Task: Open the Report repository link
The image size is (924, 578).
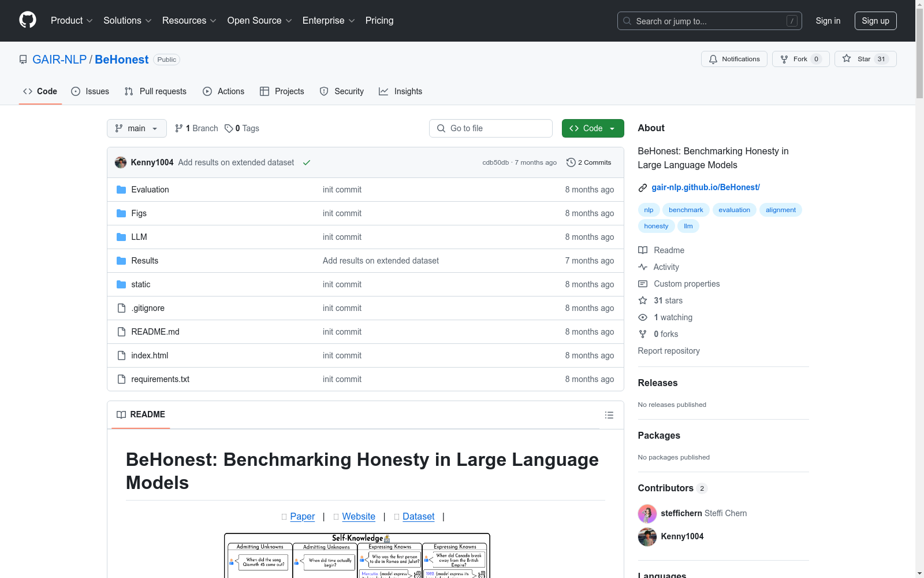Action: (x=669, y=351)
